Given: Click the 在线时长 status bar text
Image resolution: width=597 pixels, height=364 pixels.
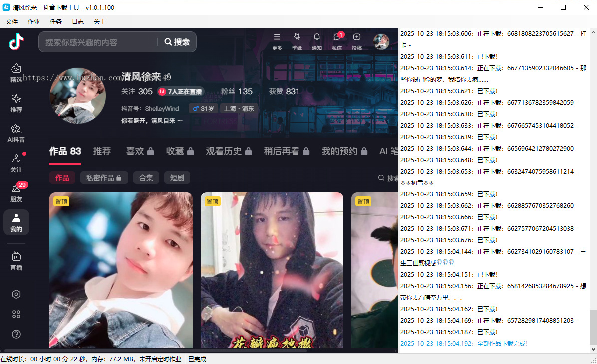Looking at the screenshot, I should [x=91, y=359].
